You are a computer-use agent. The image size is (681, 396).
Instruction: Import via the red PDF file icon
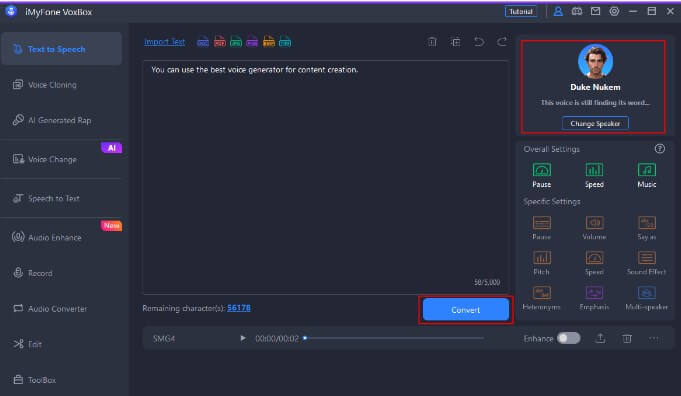pyautogui.click(x=220, y=42)
